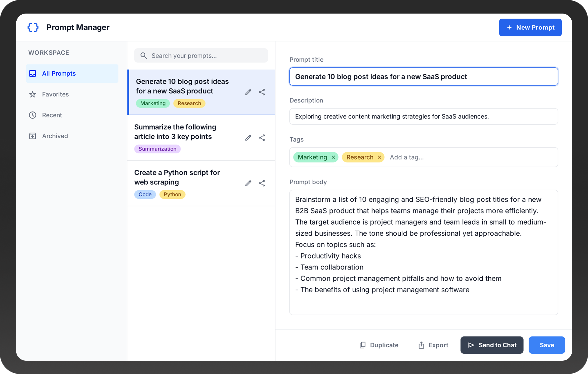This screenshot has width=588, height=374.
Task: Remove the Marketing tag
Action: 333,157
